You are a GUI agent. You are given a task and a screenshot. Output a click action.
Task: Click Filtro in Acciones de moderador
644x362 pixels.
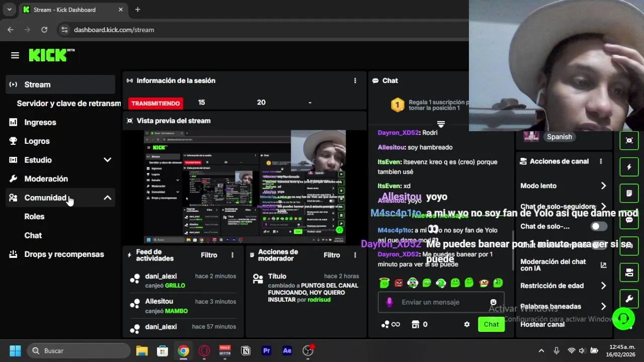point(332,255)
